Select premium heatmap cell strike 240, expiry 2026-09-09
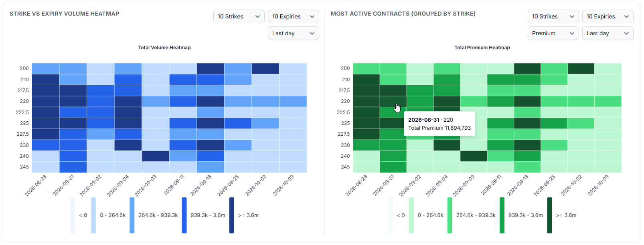This screenshot has height=245, width=644. [474, 156]
